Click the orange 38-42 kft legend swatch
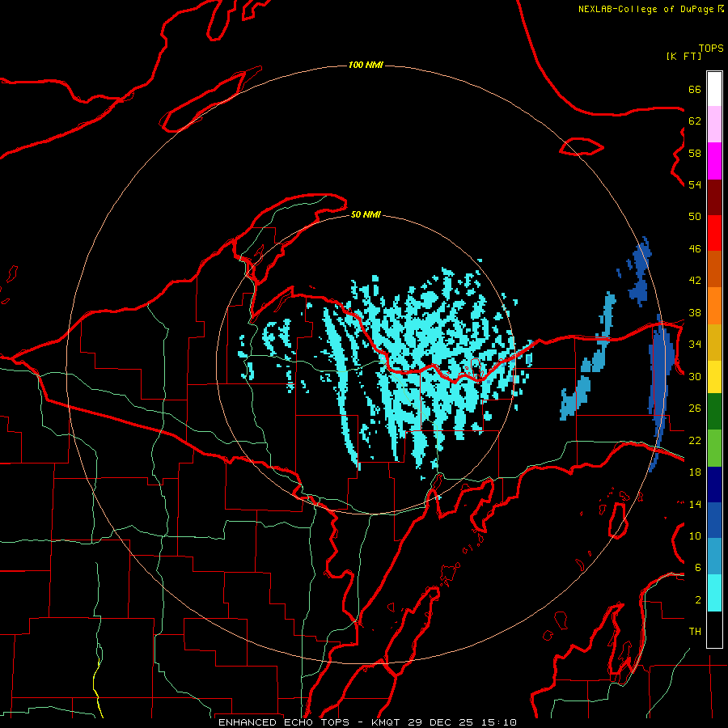 click(x=714, y=306)
